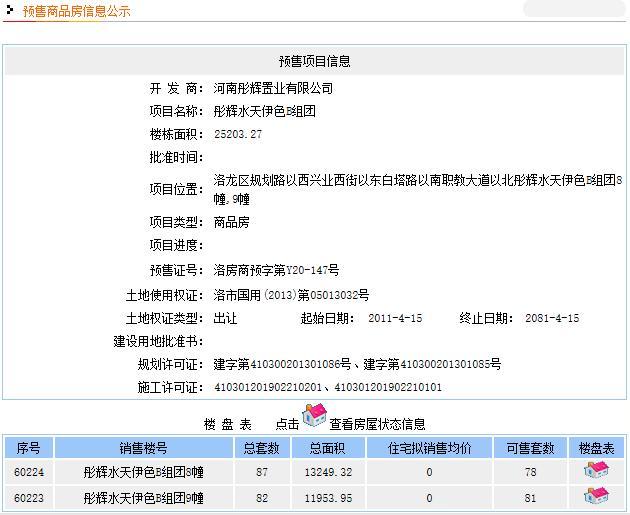Select end date 2081-4-15
Screen dimensions: 630x515
point(552,319)
